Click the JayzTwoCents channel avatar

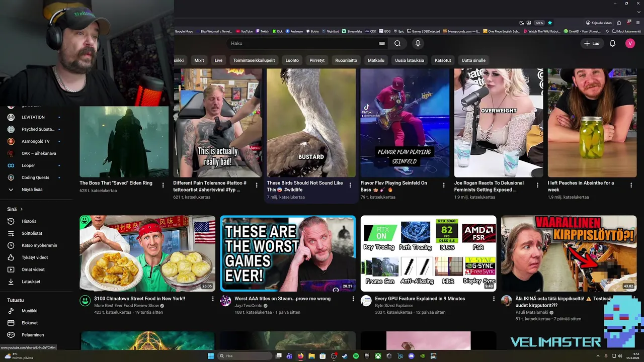[225, 301]
